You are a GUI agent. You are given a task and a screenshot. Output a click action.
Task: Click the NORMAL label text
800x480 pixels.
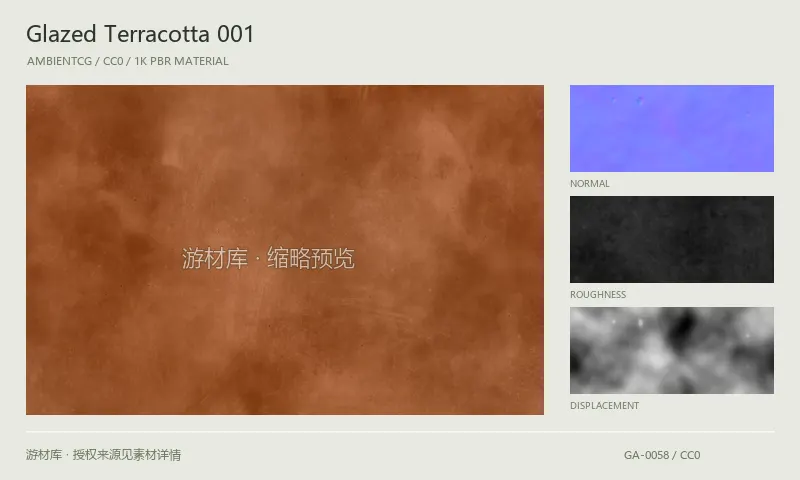pos(590,184)
